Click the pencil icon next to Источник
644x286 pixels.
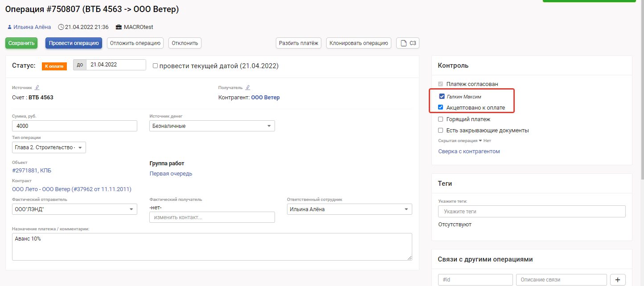(x=37, y=88)
